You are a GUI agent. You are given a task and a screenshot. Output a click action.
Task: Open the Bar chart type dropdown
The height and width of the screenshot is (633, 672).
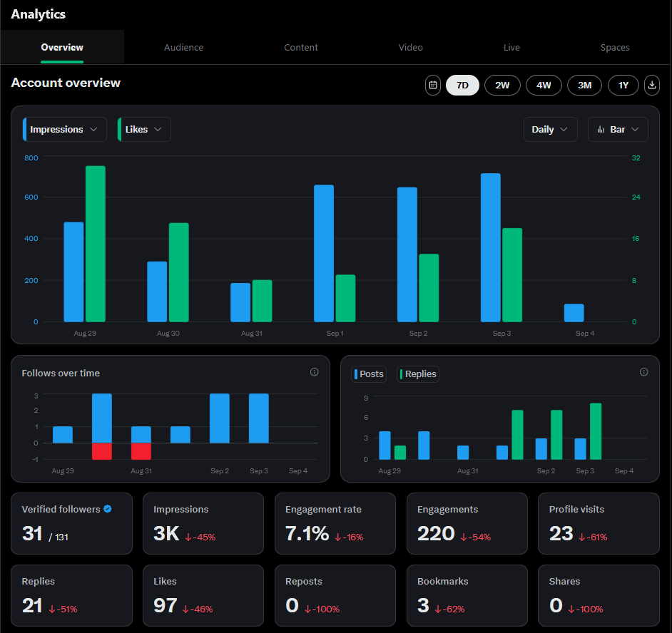point(618,129)
